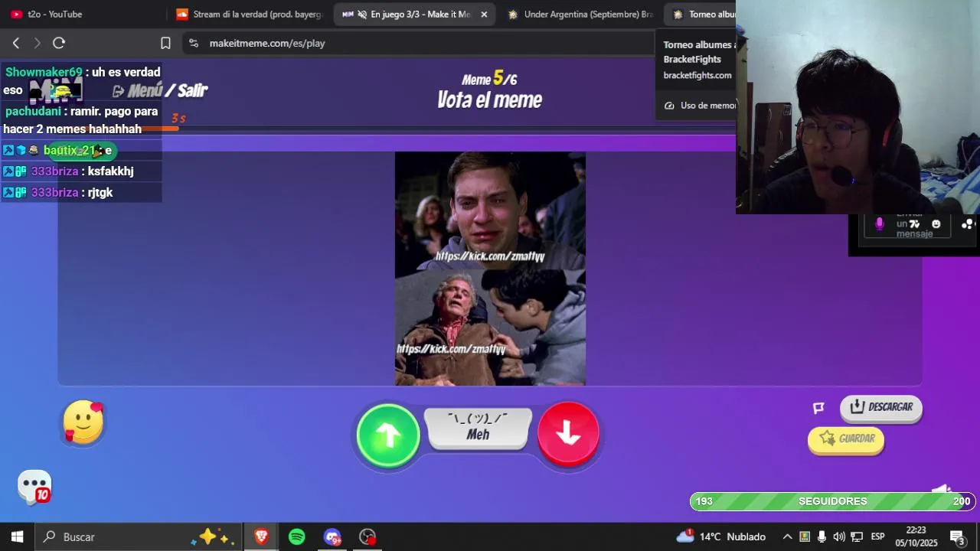Bookmark this page with the bookmark icon
This screenshot has height=551, width=980.
[165, 43]
